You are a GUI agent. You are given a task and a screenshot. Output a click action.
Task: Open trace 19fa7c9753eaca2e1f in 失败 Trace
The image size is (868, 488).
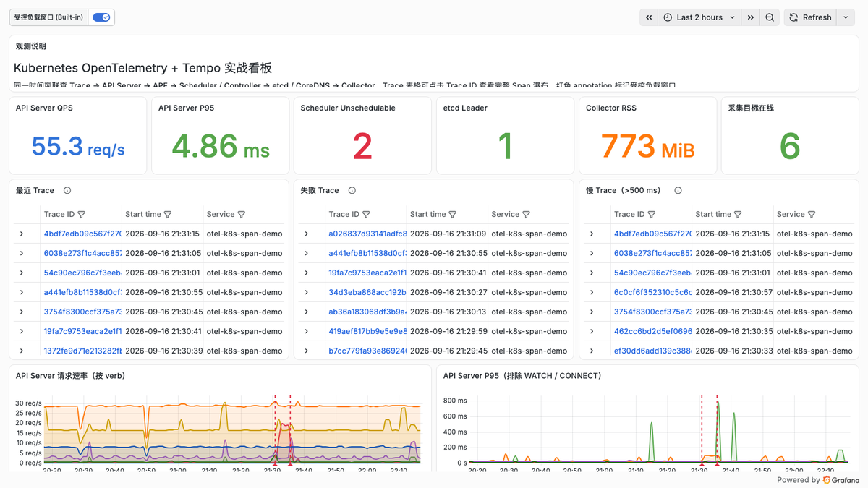[x=367, y=273]
